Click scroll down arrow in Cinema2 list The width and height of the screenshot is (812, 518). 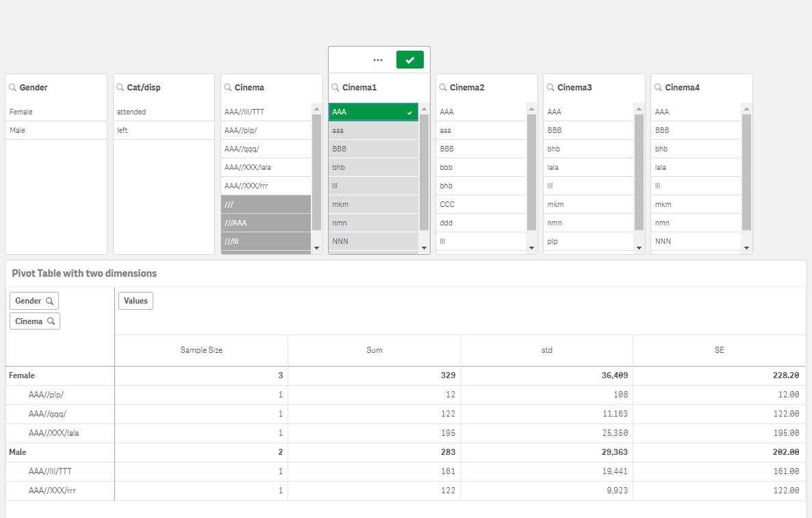point(531,248)
